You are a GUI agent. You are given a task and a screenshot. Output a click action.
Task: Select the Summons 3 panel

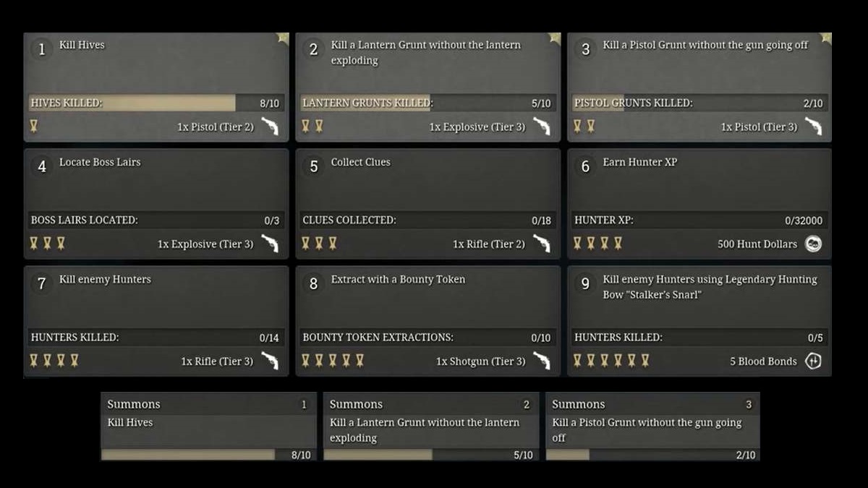tap(651, 427)
